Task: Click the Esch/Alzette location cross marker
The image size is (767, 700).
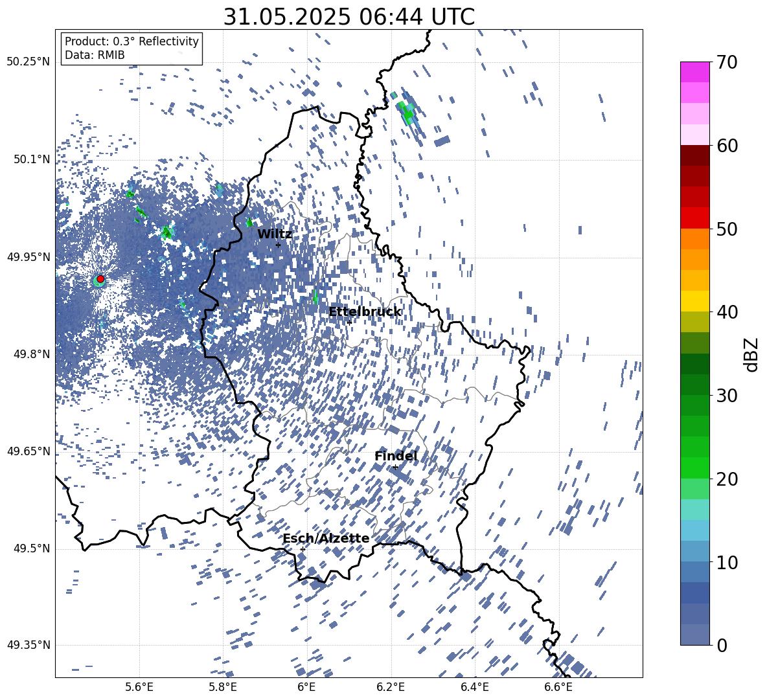Action: tap(303, 549)
